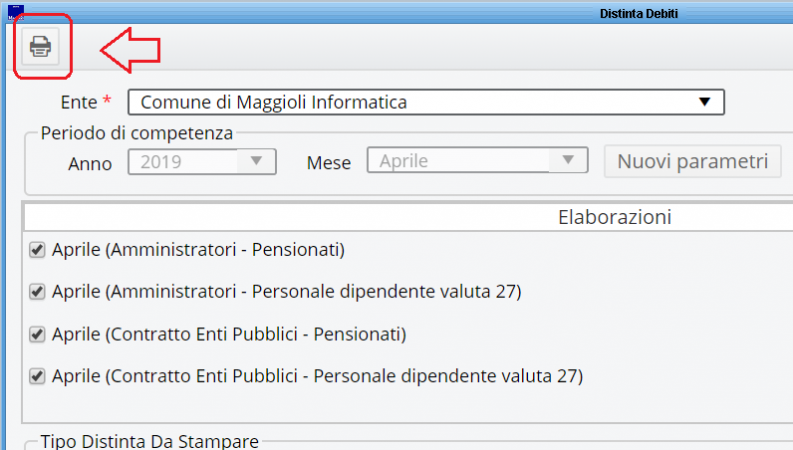Click the Ente field label
Screen dimensions: 793x450
click(x=79, y=102)
